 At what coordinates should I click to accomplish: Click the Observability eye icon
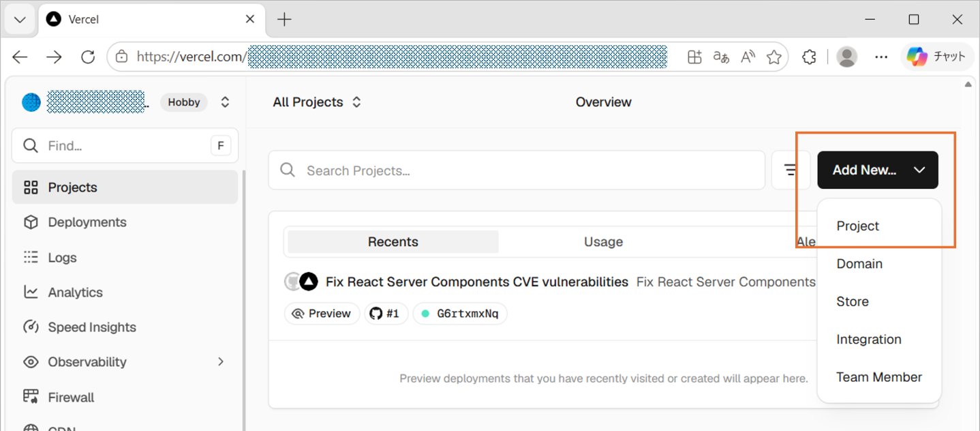[31, 362]
